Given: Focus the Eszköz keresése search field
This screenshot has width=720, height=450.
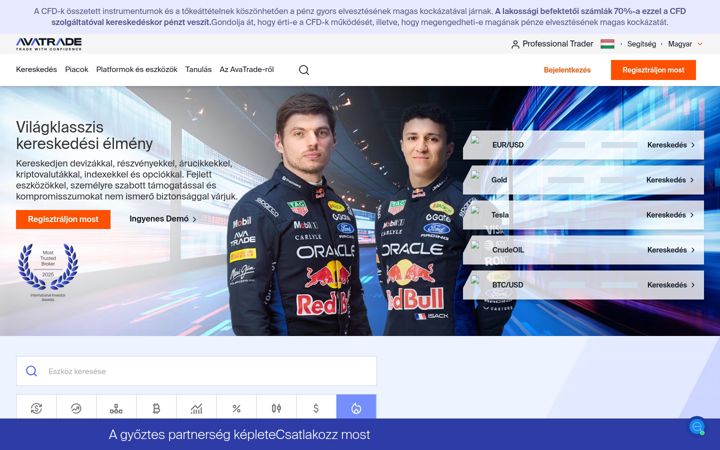Looking at the screenshot, I should point(197,371).
